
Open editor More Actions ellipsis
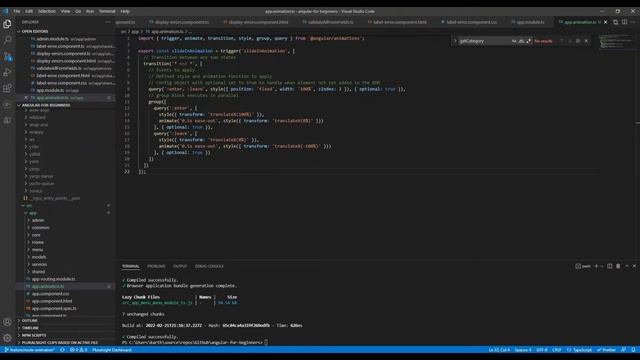pos(633,22)
